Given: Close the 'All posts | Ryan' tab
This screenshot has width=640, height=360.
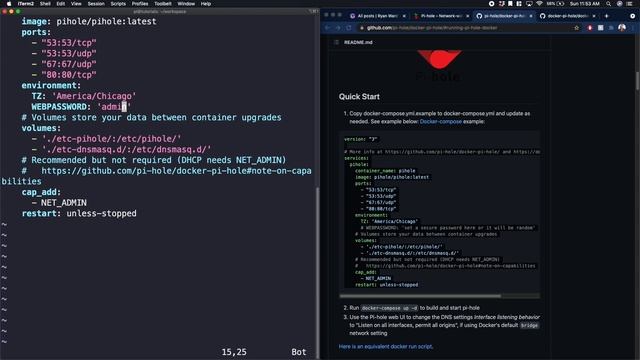Looking at the screenshot, I should (404, 16).
